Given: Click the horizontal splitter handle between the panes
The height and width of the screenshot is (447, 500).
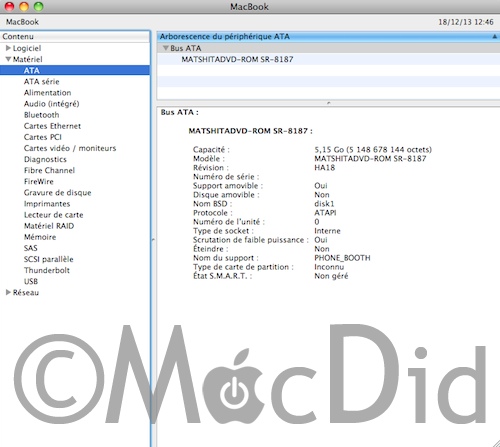Looking at the screenshot, I should point(328,103).
